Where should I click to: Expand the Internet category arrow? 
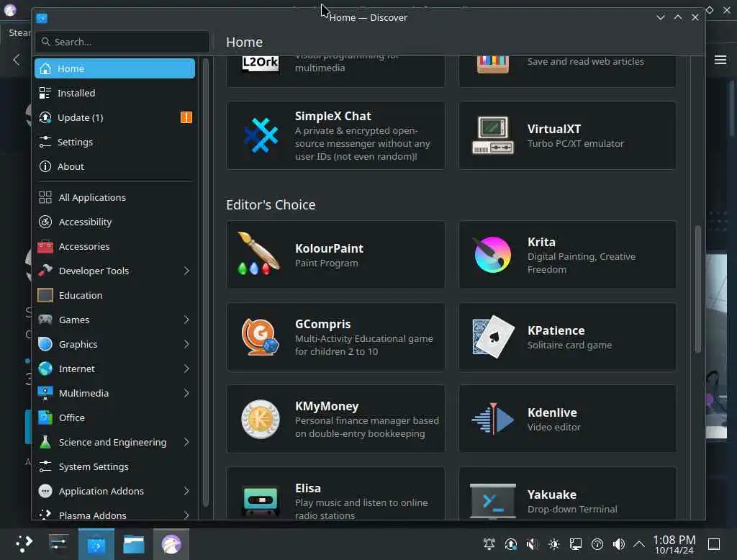(186, 369)
